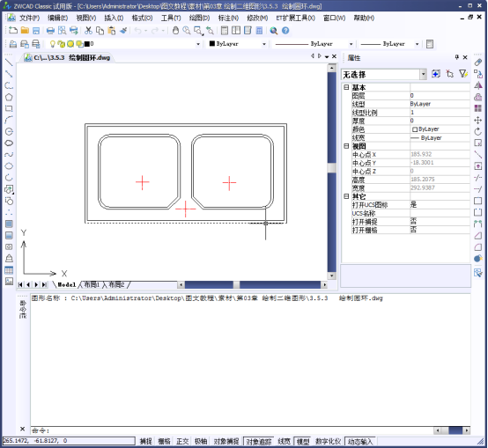Click the Cut scissors icon
The width and height of the screenshot is (488, 448).
(x=88, y=31)
